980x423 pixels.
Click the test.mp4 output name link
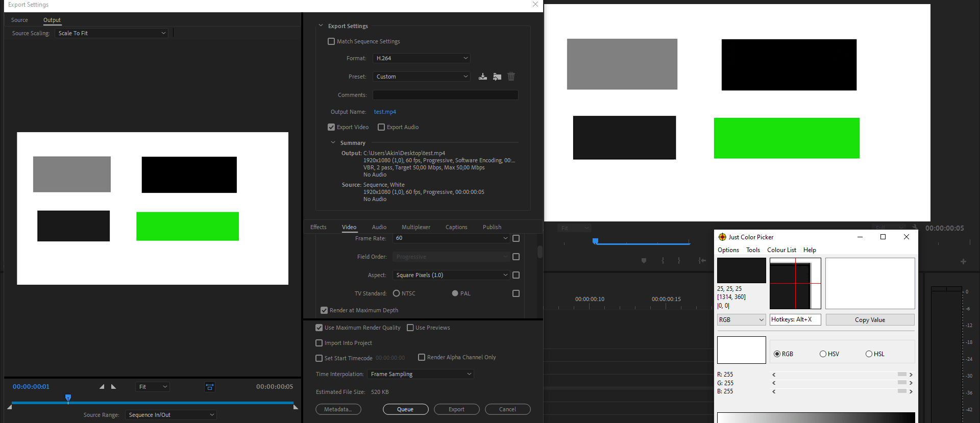(x=385, y=112)
